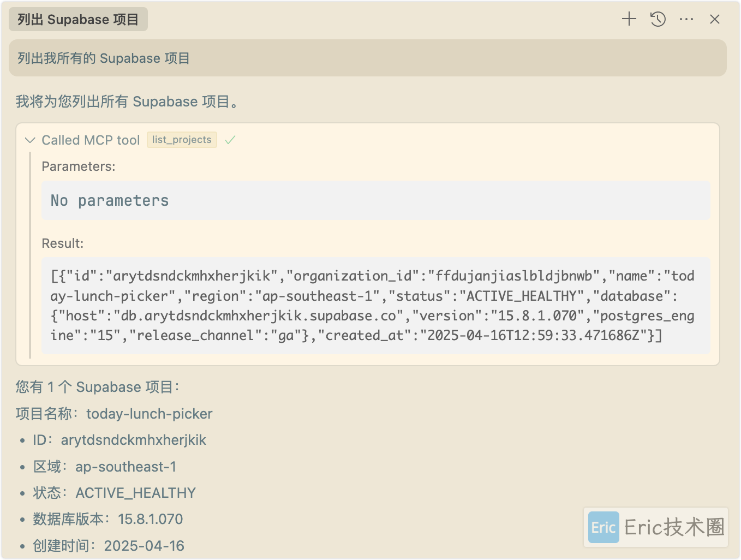The image size is (741, 560).
Task: Select the "列出 Supabase 项目" chat tab
Action: 78,20
